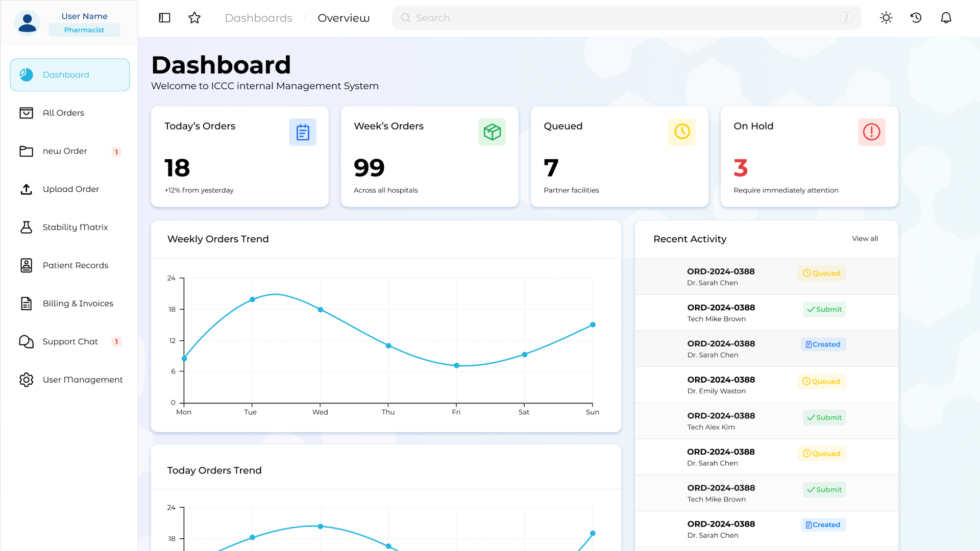Open the Dashboard sidebar icon
Screen dimensions: 980x551
pos(26,74)
